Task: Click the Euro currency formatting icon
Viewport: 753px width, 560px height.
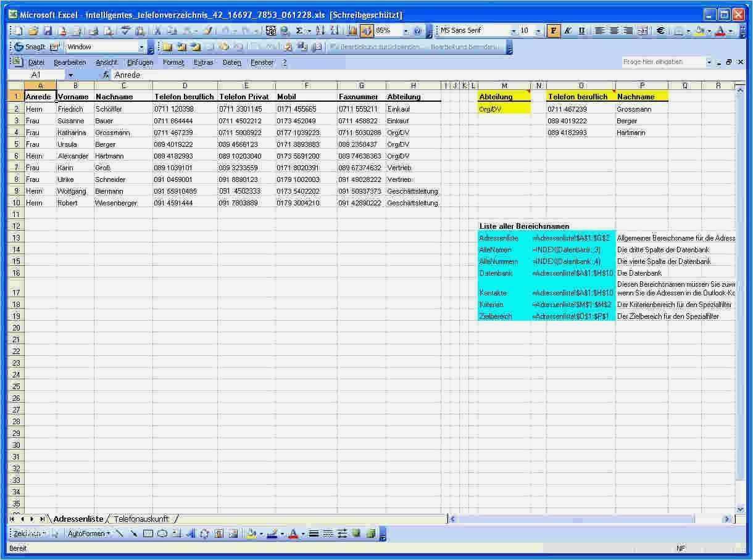Action: pos(660,30)
